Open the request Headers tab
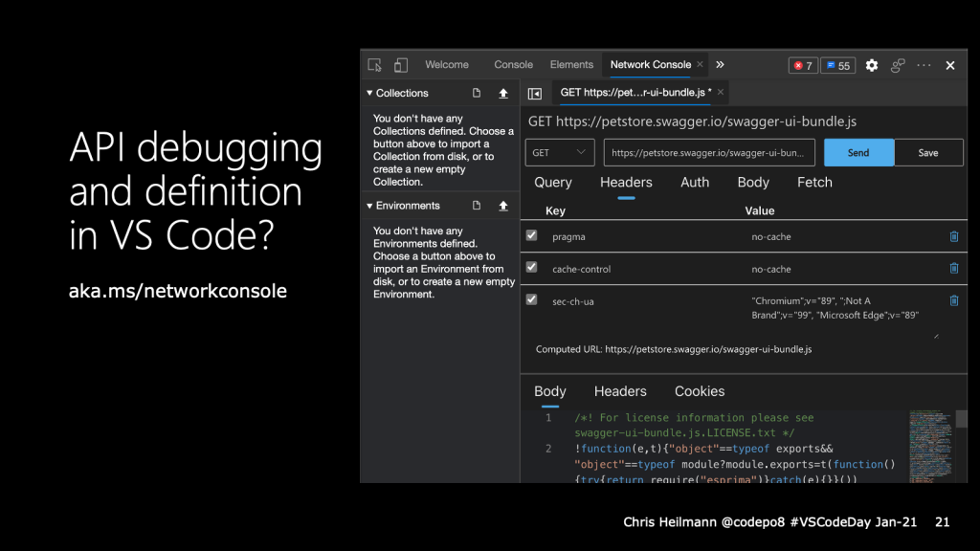This screenshot has width=980, height=551. [x=626, y=183]
